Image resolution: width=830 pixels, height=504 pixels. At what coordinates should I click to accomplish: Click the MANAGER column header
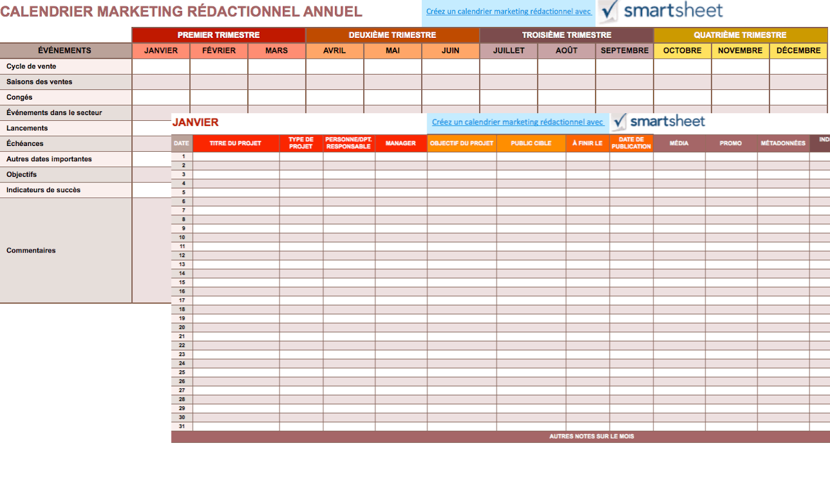[401, 143]
